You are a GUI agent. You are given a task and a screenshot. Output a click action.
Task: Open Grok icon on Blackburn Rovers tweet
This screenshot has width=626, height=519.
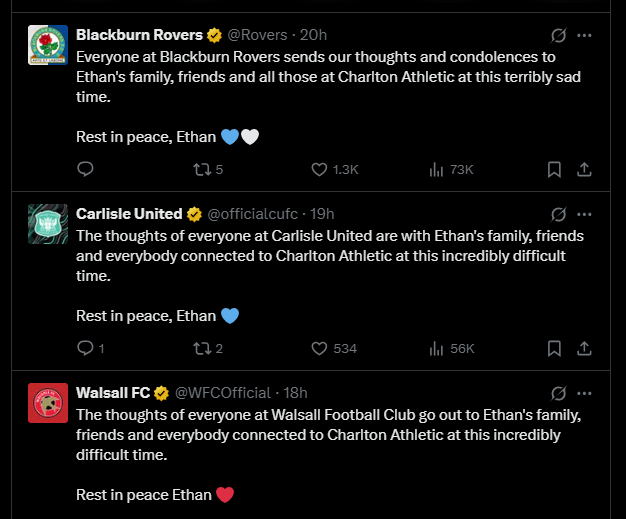pos(559,35)
